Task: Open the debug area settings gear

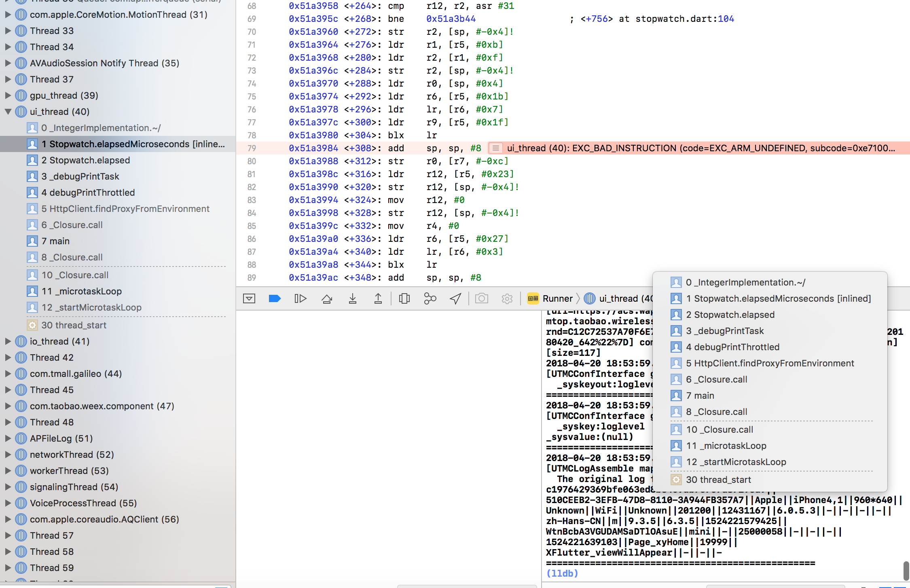Action: coord(507,298)
